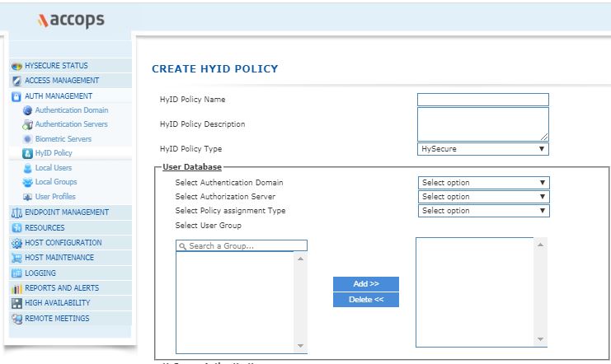This screenshot has width=611, height=364.
Task: Click the Access Management icon
Action: pyautogui.click(x=16, y=81)
